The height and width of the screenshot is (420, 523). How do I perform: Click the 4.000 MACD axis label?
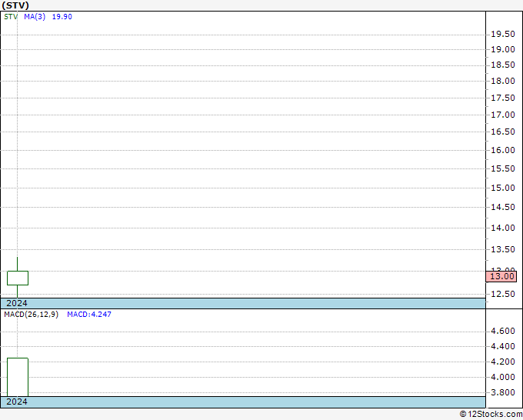tap(503, 377)
